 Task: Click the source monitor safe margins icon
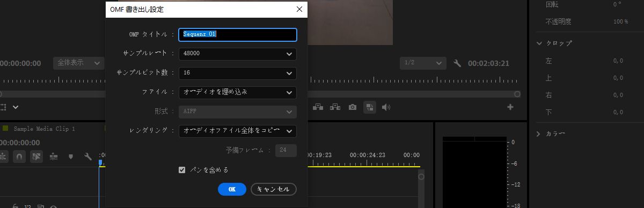tap(3, 107)
